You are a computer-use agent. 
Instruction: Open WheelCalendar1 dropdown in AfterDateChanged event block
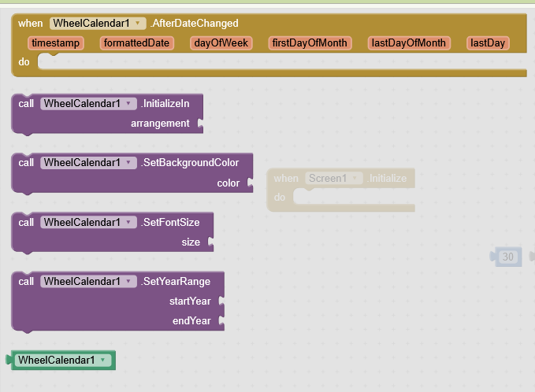click(x=139, y=24)
